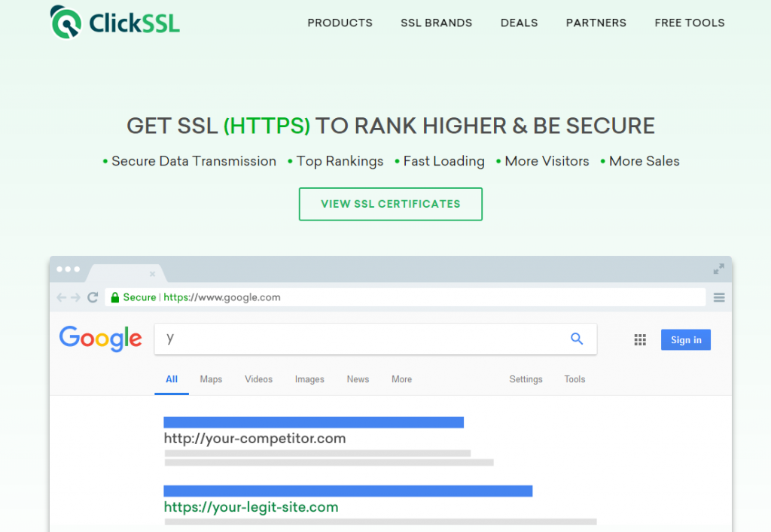
Task: Click the browser forward arrow icon
Action: coord(75,297)
